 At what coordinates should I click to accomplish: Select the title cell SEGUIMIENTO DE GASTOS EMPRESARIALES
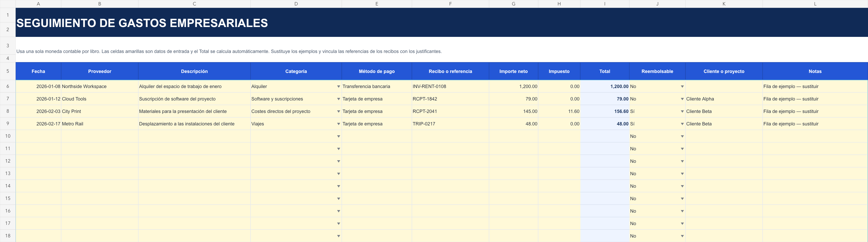click(442, 23)
